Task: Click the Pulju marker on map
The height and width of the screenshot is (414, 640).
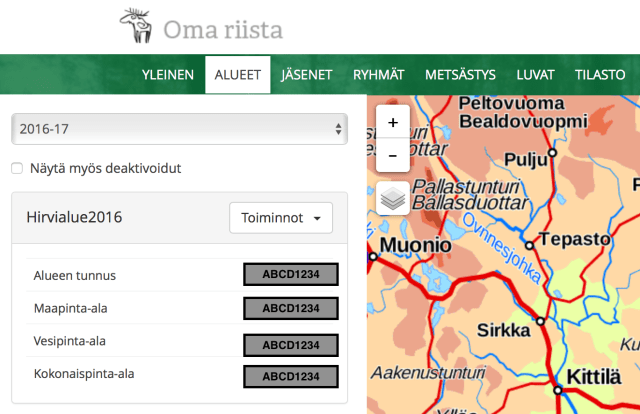Action: point(552,153)
